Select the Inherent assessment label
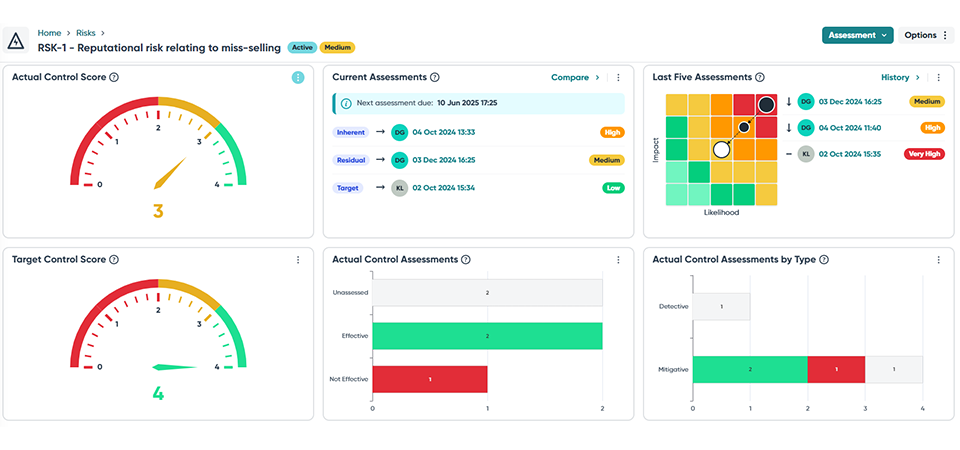Image resolution: width=960 pixels, height=450 pixels. (x=350, y=131)
